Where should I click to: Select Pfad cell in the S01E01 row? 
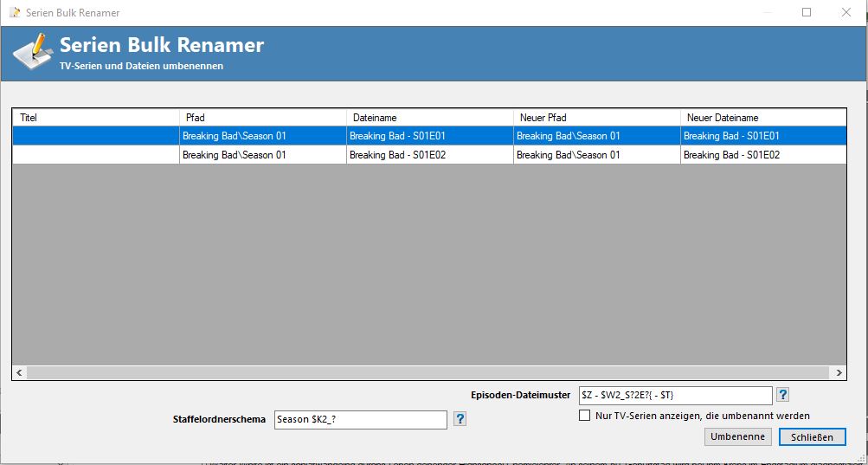[x=263, y=136]
